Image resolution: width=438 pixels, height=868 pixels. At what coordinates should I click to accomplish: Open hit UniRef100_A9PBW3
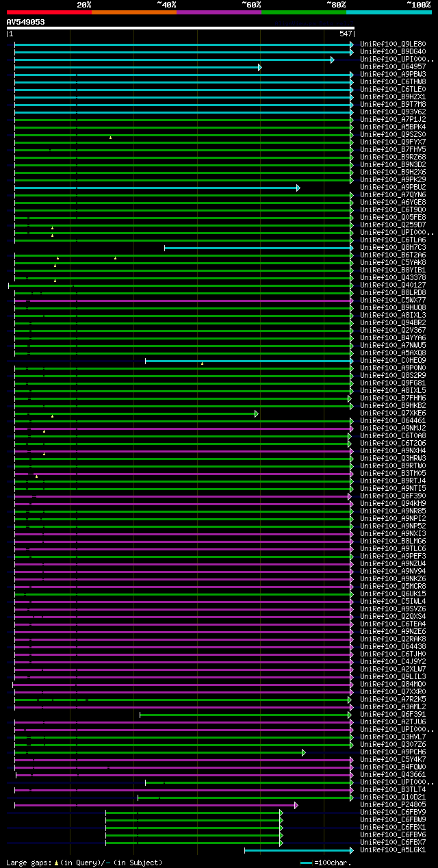pyautogui.click(x=393, y=74)
